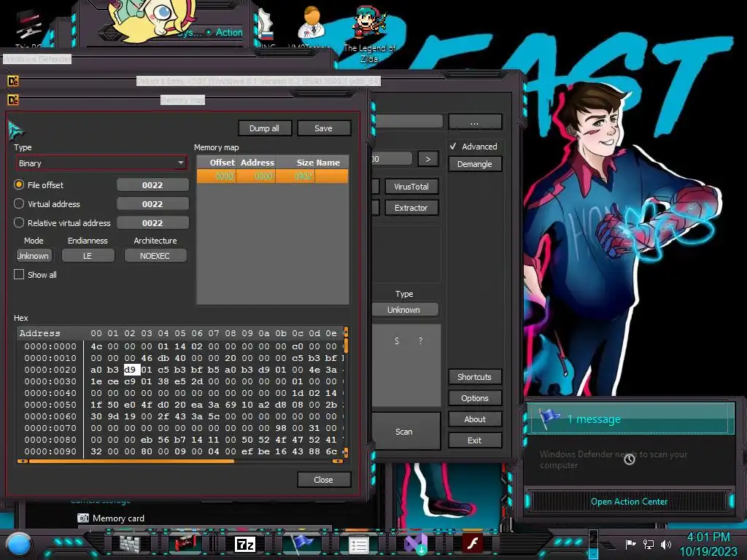This screenshot has height=560, width=747.
Task: Select the Virtual address radio button
Action: click(x=18, y=204)
